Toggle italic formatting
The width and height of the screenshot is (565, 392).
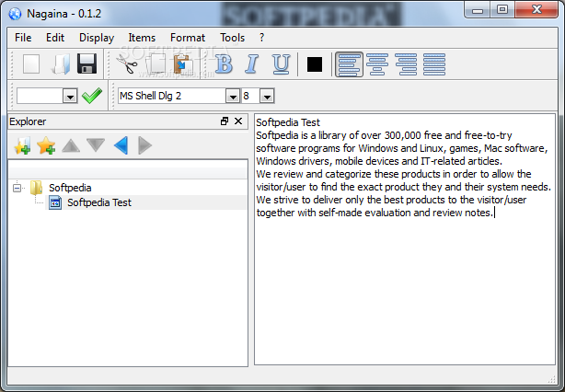(252, 64)
